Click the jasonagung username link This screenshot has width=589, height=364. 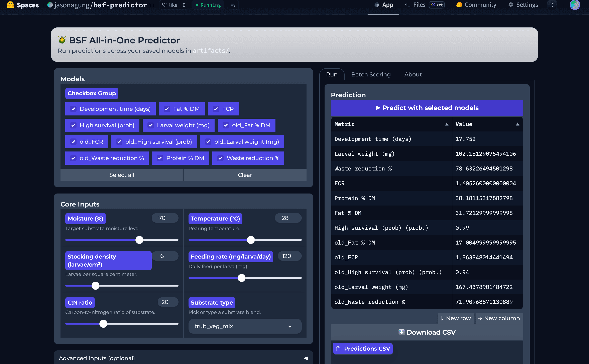(x=72, y=5)
